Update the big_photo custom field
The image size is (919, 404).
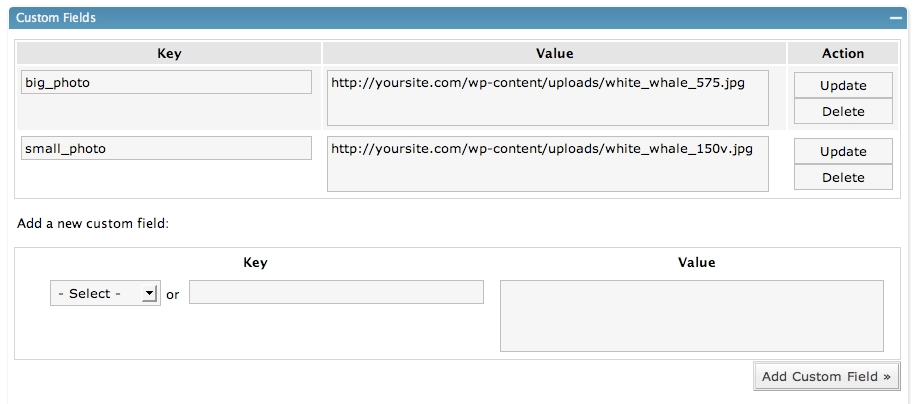(x=842, y=85)
